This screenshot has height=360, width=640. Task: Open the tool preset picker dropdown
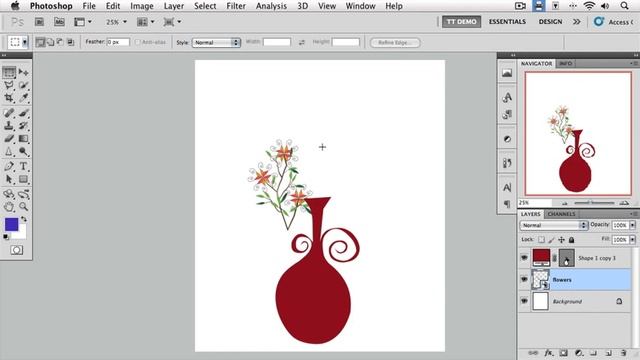(25, 42)
